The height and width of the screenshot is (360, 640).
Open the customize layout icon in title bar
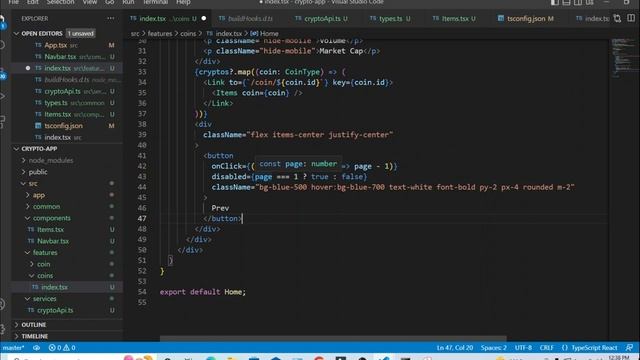[x=590, y=2]
